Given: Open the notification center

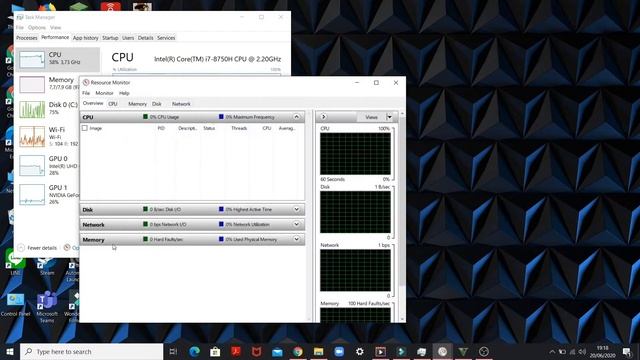Looking at the screenshot, I should coord(627,352).
